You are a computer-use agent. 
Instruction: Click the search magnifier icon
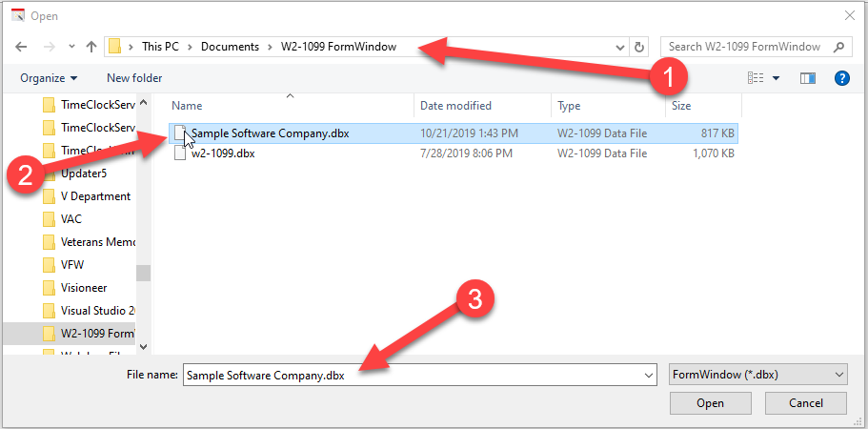click(x=839, y=47)
